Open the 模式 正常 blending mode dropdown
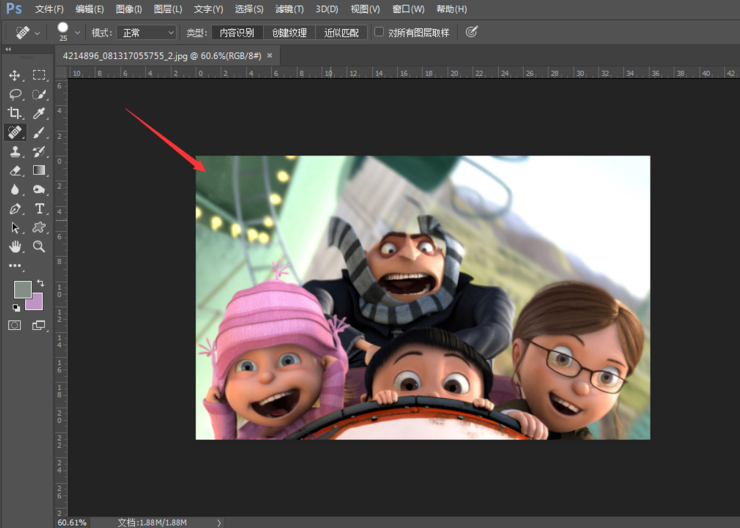The width and height of the screenshot is (740, 528). [x=147, y=33]
